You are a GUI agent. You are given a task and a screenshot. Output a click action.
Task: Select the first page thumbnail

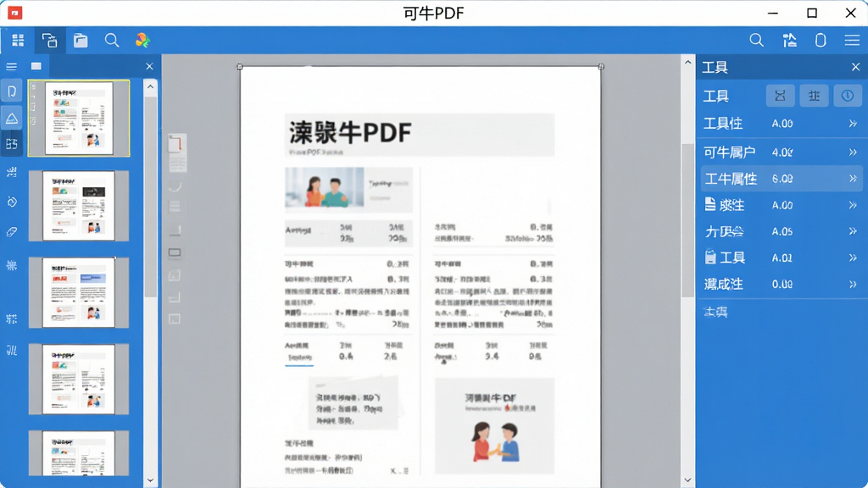[79, 118]
